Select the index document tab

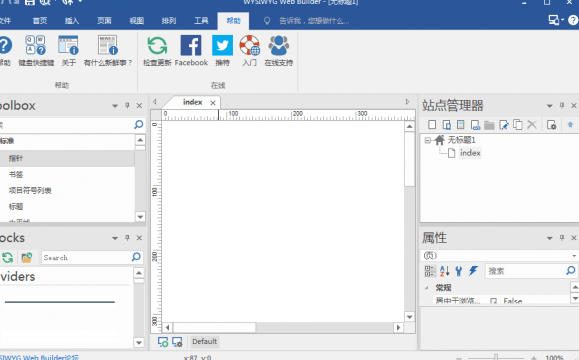[192, 102]
